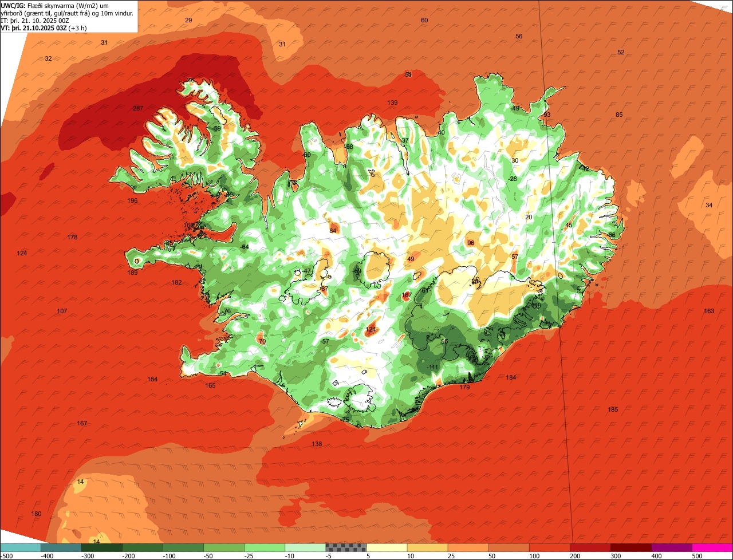
Task: Click the flux value 37
Action: tap(405, 140)
